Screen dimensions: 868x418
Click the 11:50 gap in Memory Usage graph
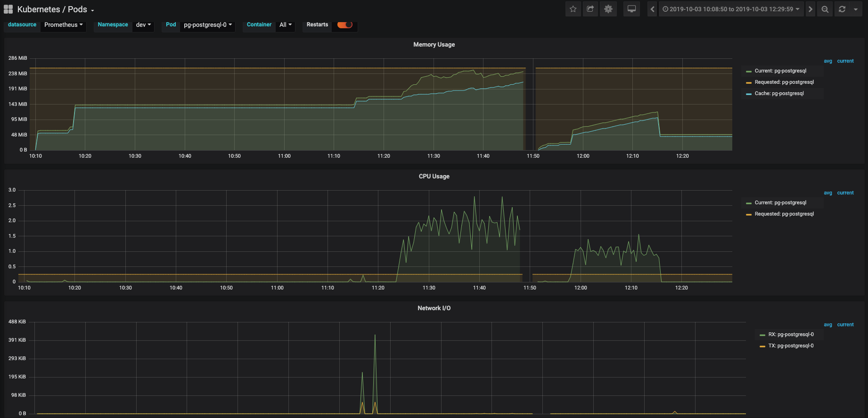tap(530, 104)
